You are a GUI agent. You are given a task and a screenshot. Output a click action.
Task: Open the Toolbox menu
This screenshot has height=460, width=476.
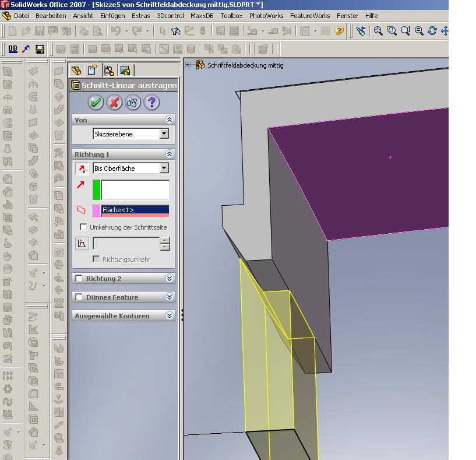coord(231,16)
